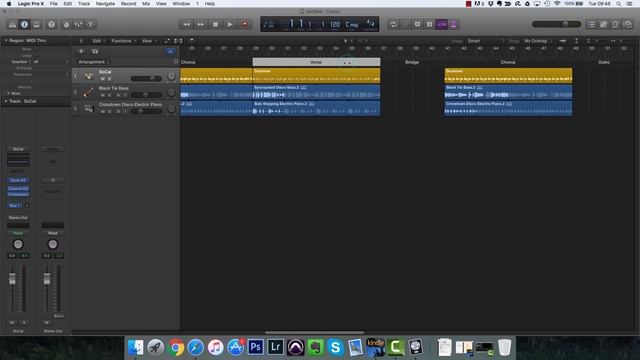Select the Verse arrangement marker
The image size is (640, 360).
(x=316, y=62)
